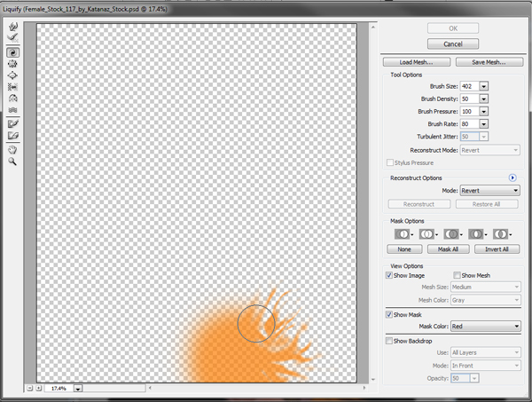Open the Mask Color dropdown
The image size is (532, 402).
486,327
